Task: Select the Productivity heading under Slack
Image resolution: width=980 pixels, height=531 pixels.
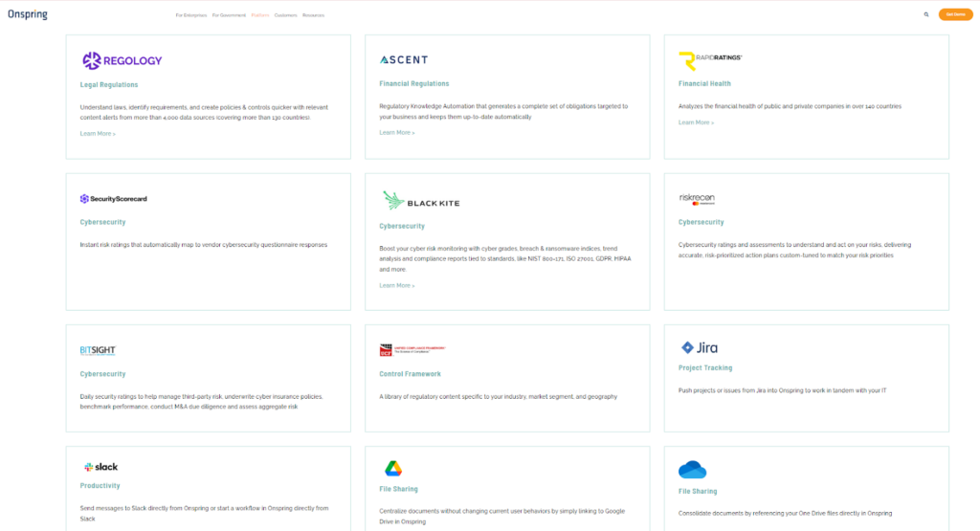Action: click(100, 485)
